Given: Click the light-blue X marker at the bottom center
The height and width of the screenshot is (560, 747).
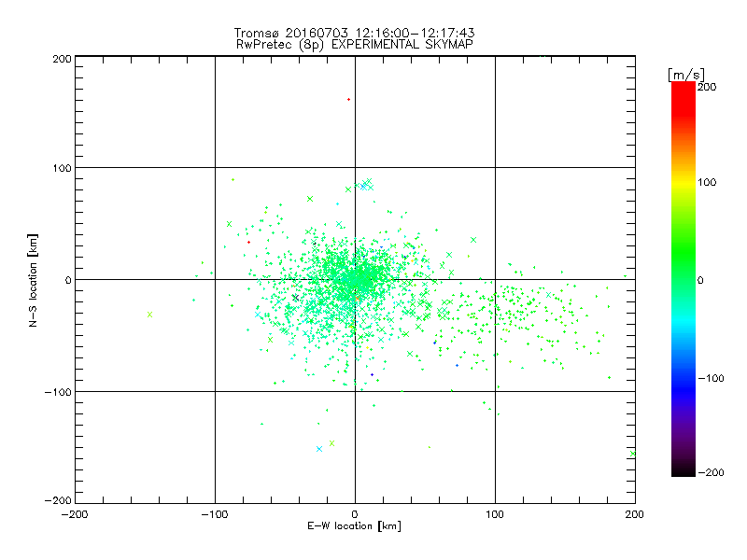Looking at the screenshot, I should click(319, 449).
